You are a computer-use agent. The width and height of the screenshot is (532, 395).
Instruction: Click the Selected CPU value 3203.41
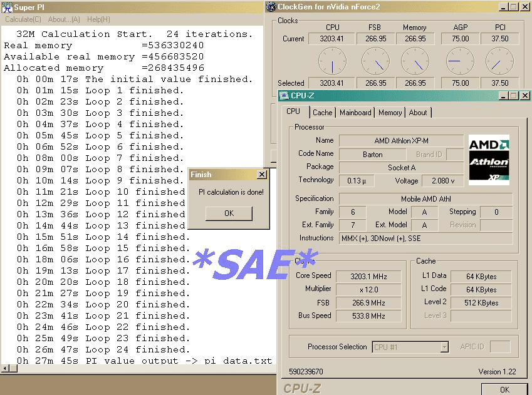coord(331,83)
